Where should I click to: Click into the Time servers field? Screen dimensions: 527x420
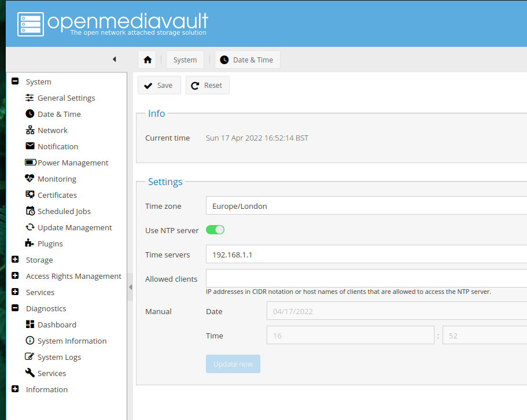[366, 255]
